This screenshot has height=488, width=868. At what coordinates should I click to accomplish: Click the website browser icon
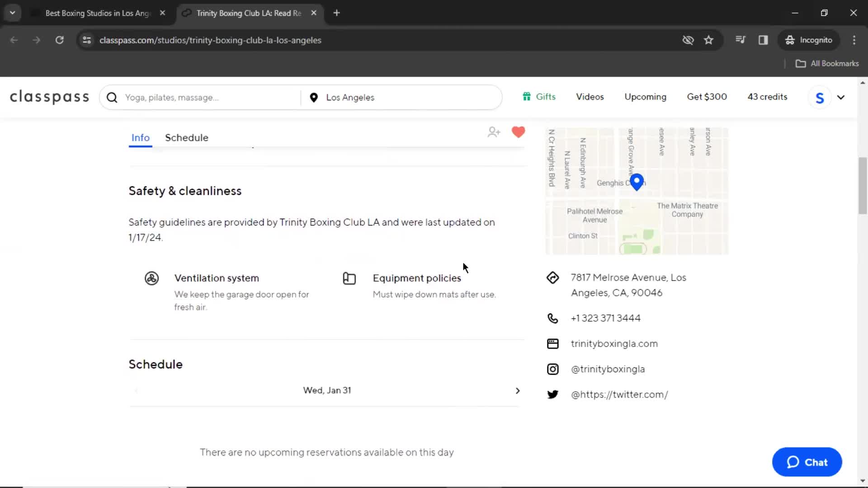click(x=552, y=344)
